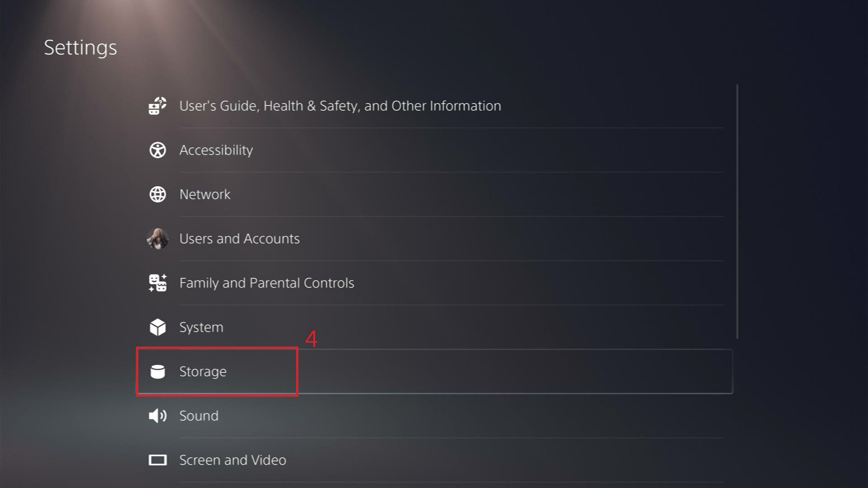This screenshot has height=488, width=868.
Task: Open Family and Parental Controls
Action: point(267,282)
